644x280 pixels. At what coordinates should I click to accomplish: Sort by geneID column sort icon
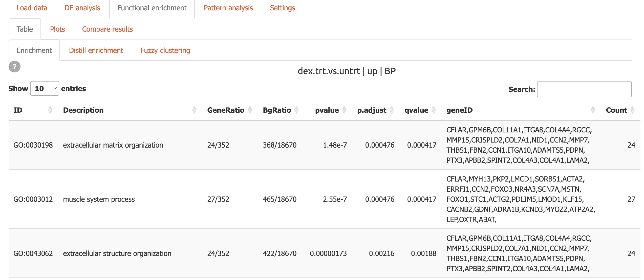(593, 110)
